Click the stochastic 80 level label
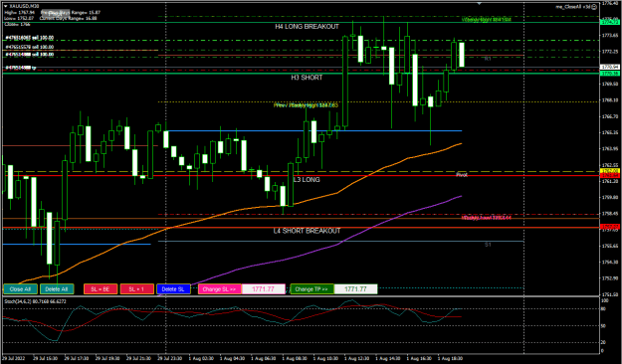Viewport: 622px width, 364px height. click(604, 309)
